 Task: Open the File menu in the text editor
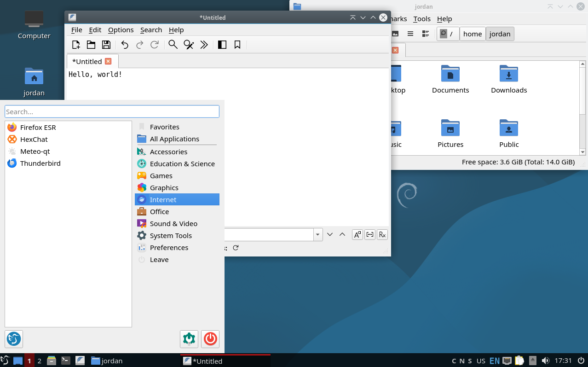pos(77,30)
